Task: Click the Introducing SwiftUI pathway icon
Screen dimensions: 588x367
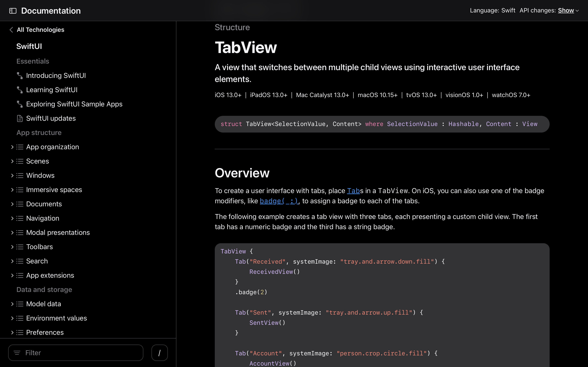Action: tap(20, 75)
